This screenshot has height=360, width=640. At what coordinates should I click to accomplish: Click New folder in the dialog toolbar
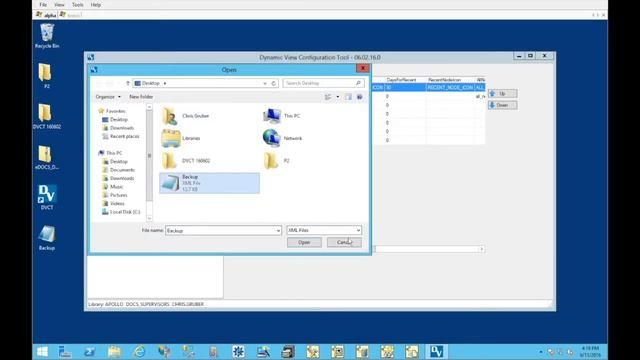pos(141,97)
